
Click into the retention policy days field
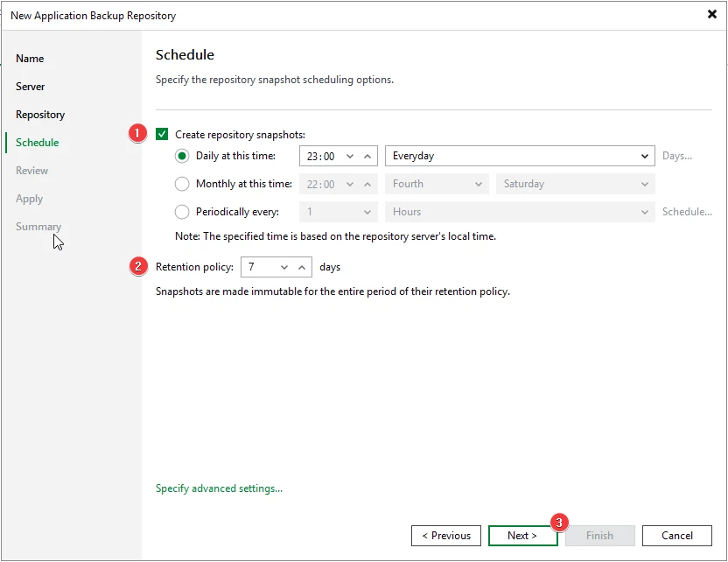(x=260, y=267)
